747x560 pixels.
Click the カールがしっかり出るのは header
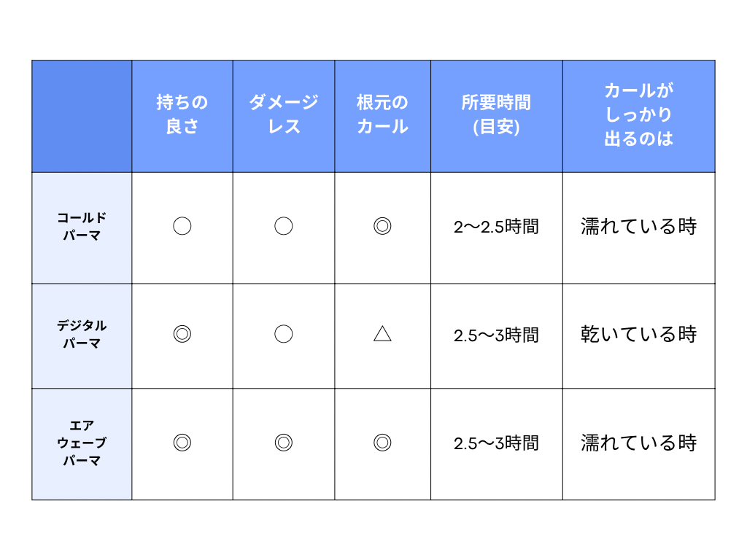639,116
